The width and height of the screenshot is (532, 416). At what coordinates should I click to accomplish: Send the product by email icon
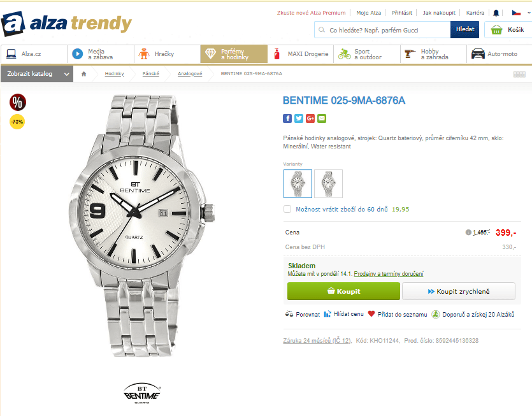pyautogui.click(x=322, y=118)
